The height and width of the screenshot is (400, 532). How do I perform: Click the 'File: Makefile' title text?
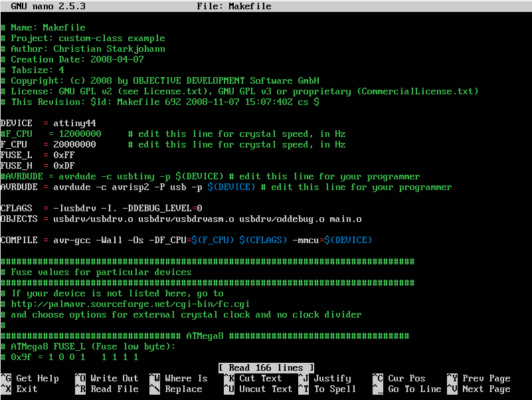(234, 6)
